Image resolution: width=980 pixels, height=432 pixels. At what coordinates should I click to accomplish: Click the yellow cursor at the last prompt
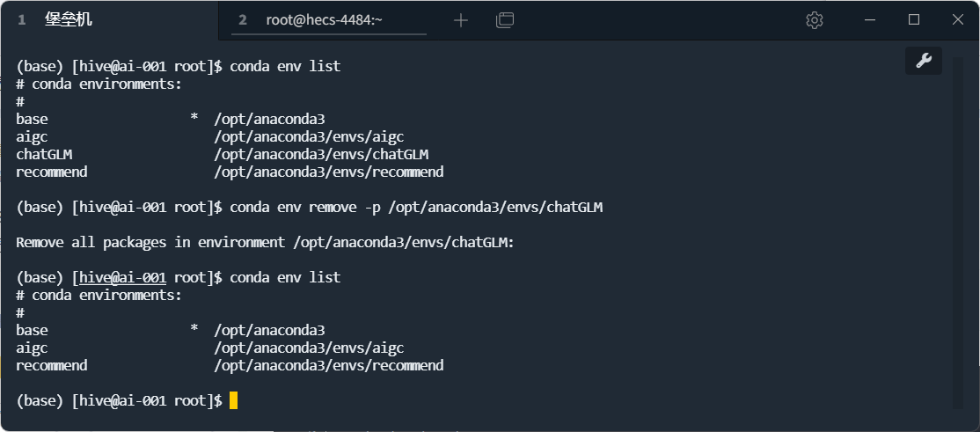pos(233,400)
